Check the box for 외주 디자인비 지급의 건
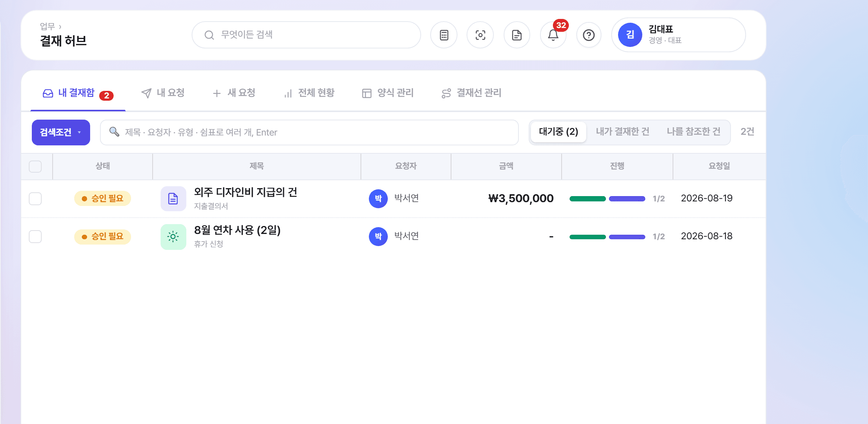The width and height of the screenshot is (868, 424). pos(35,199)
